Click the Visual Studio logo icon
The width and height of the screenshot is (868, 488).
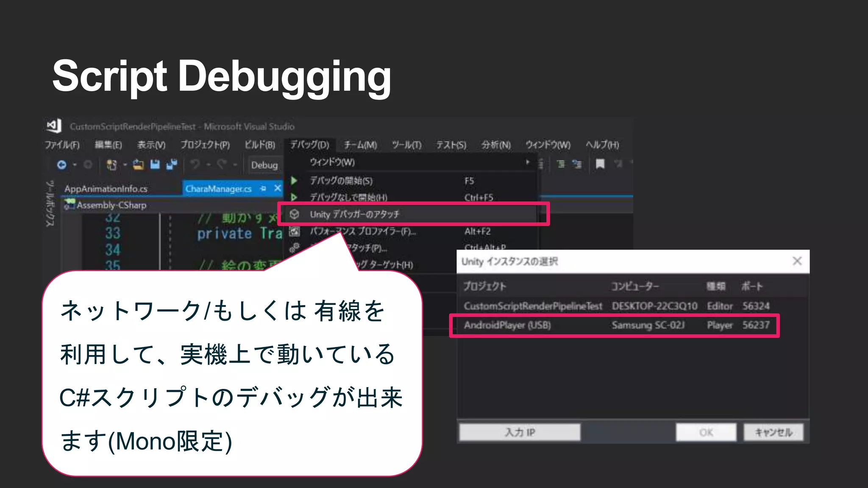54,125
